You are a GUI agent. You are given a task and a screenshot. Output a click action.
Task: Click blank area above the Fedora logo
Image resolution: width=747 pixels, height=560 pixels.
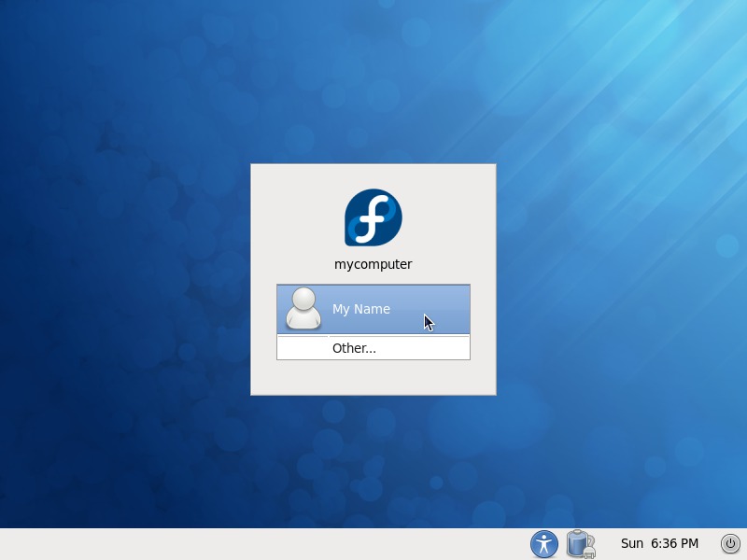[373, 175]
